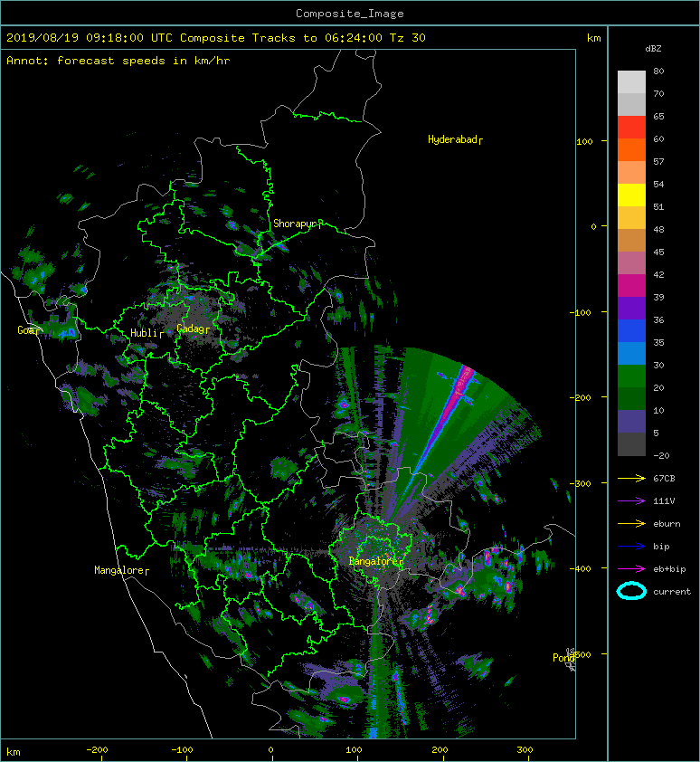Click the eb+bip legend label
Screen dimensions: 700x762
[669, 568]
